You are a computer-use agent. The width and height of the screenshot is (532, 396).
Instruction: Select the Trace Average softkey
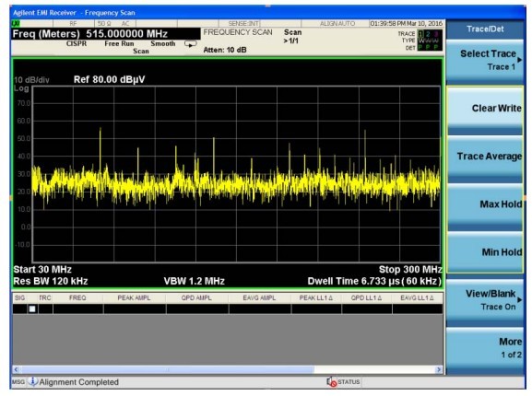tap(485, 158)
